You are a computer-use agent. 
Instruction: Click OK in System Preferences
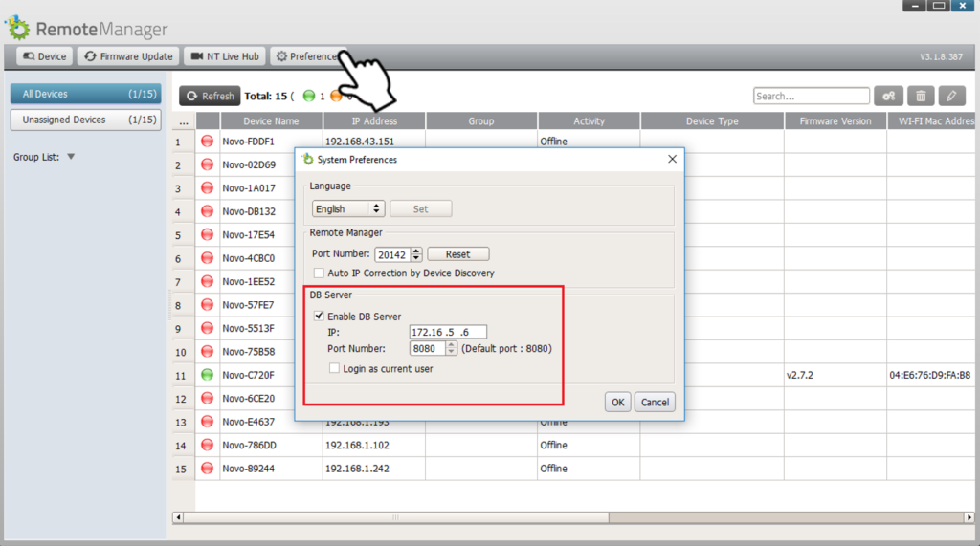click(x=617, y=403)
